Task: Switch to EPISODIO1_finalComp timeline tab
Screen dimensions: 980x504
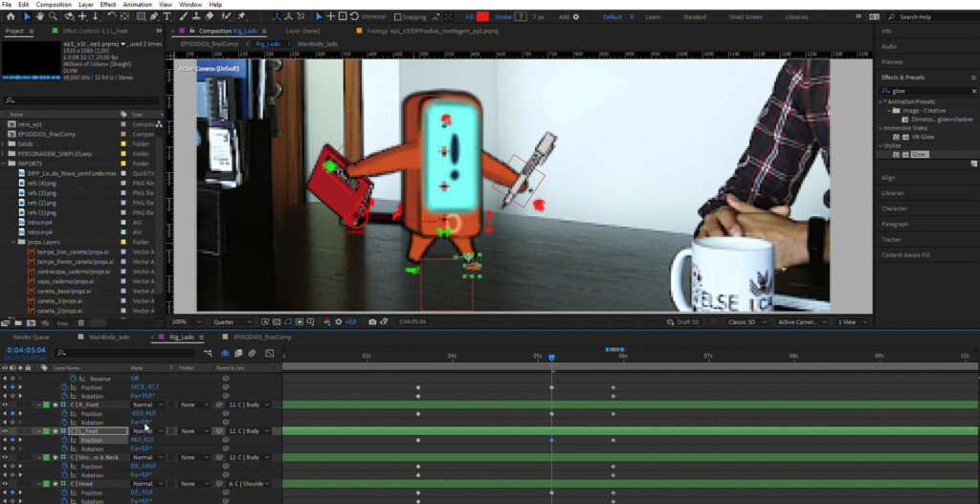Action: point(261,338)
